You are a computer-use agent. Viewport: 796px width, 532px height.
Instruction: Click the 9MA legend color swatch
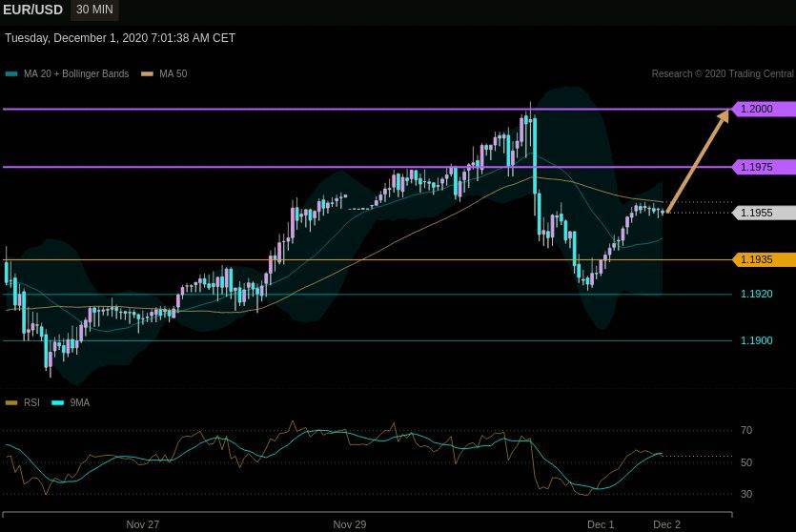click(58, 403)
